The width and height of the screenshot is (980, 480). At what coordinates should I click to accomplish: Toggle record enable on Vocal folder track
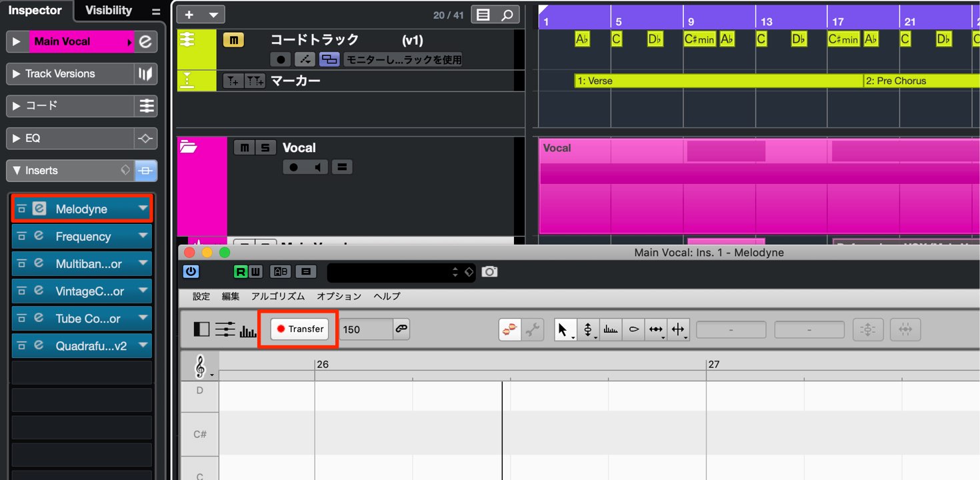click(294, 167)
